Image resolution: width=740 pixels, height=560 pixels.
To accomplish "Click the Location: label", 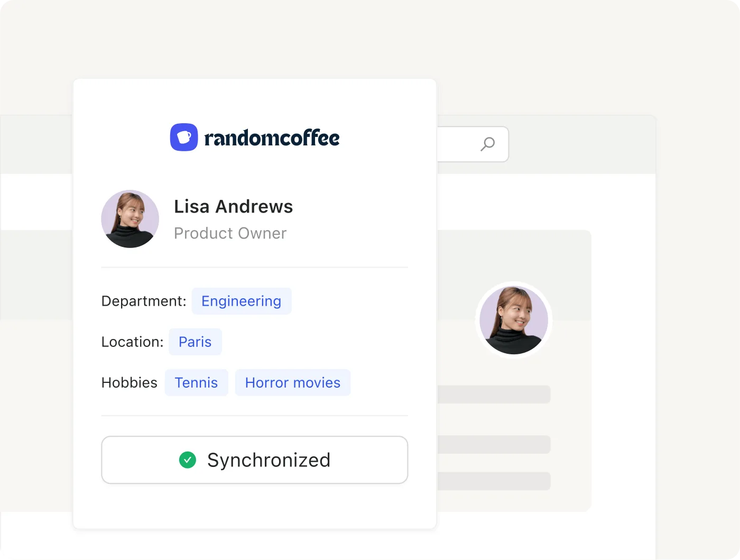I will coord(133,342).
